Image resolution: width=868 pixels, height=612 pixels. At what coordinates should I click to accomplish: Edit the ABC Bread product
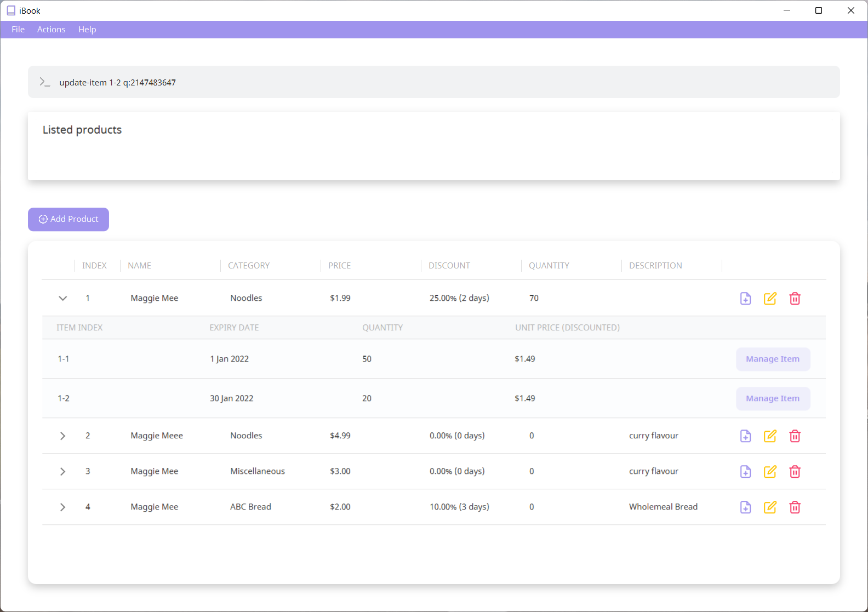click(770, 507)
